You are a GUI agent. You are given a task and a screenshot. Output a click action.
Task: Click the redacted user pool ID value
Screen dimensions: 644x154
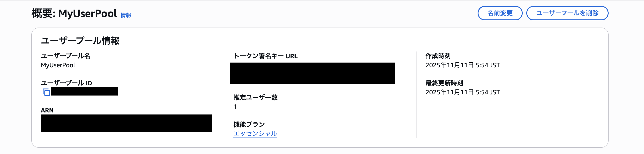coord(85,92)
